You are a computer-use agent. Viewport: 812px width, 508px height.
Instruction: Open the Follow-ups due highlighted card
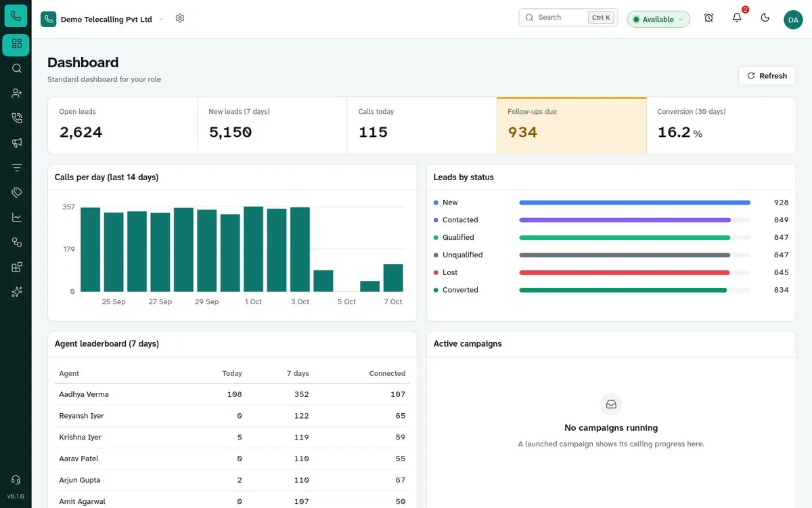click(x=572, y=125)
